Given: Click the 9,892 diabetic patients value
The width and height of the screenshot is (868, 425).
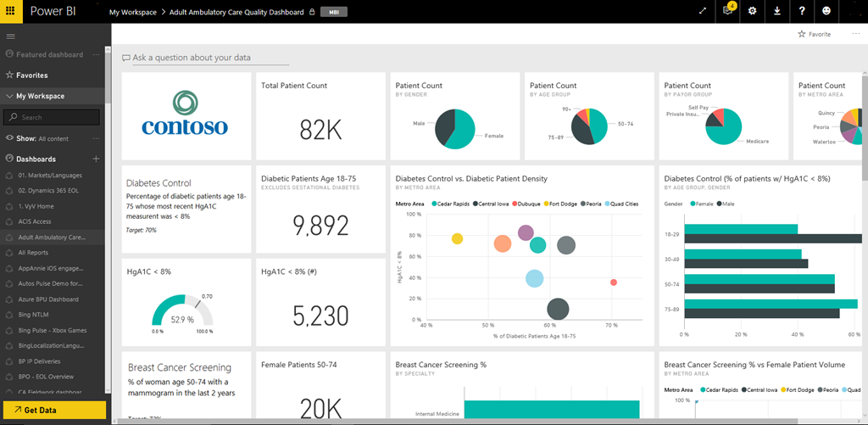Looking at the screenshot, I should click(x=320, y=226).
